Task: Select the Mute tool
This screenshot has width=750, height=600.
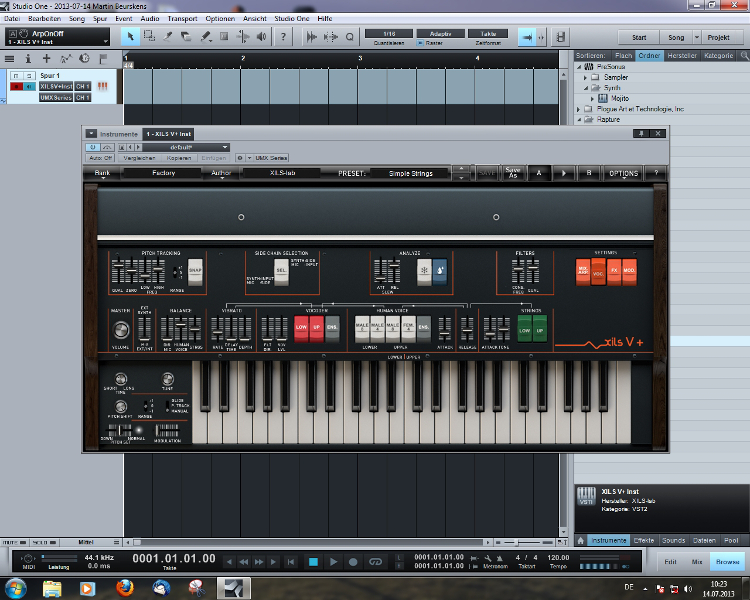Action: (x=224, y=36)
